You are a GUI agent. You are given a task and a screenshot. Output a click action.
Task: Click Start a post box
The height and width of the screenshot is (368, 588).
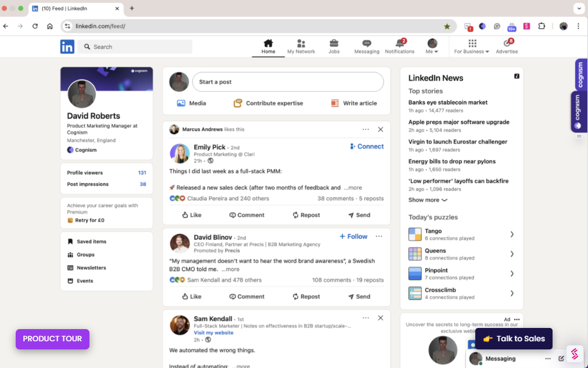click(x=288, y=82)
